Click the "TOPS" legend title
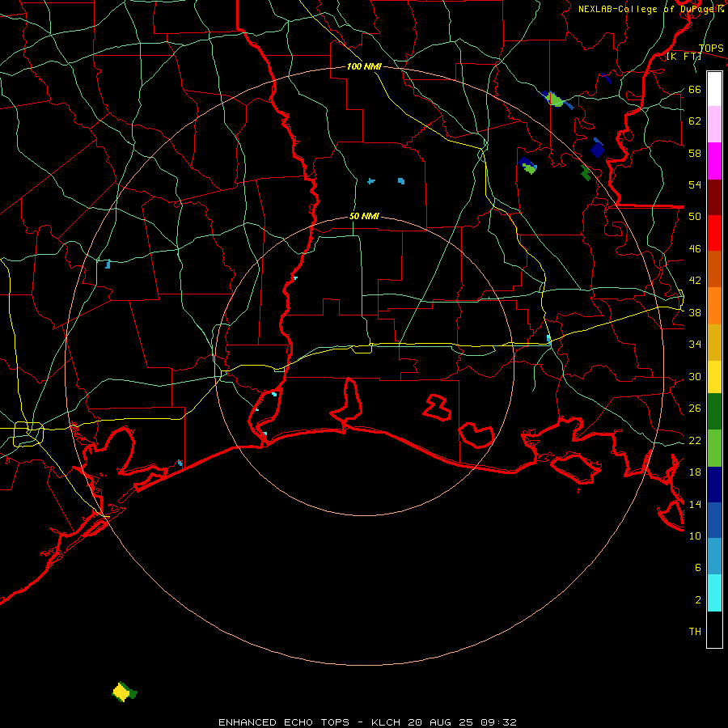Viewport: 728px width, 728px height. point(711,49)
